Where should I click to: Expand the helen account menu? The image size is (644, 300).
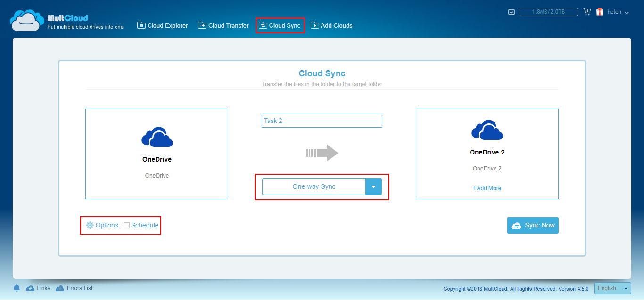618,12
